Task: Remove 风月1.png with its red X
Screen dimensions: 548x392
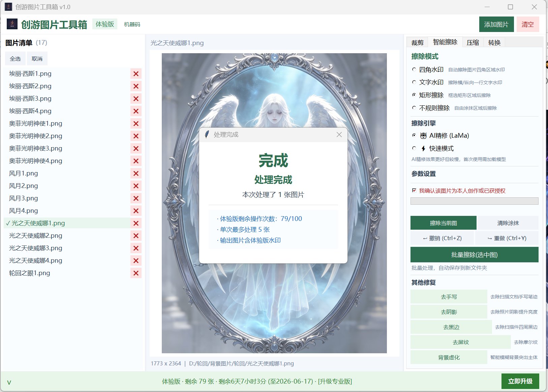Action: pos(136,173)
